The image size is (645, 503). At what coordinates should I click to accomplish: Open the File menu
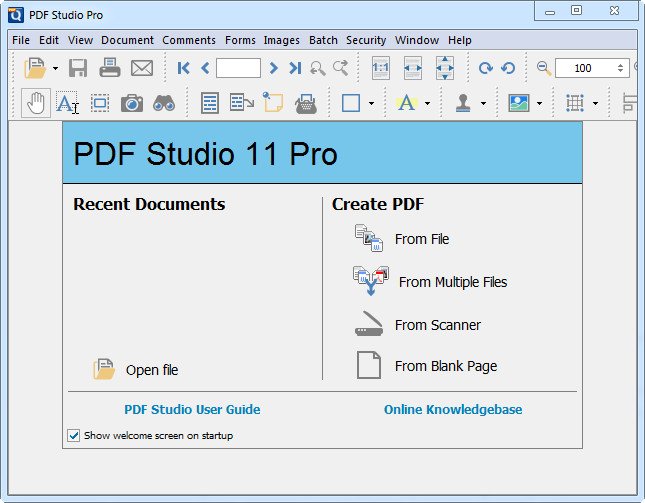tap(21, 40)
